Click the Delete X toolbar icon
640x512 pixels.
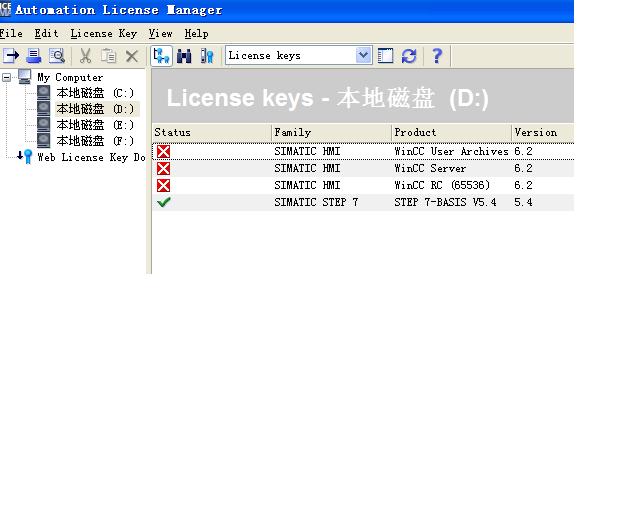click(x=131, y=56)
